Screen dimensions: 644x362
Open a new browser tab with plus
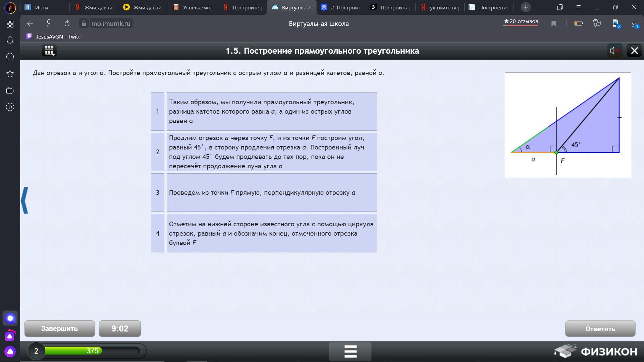[x=526, y=7]
